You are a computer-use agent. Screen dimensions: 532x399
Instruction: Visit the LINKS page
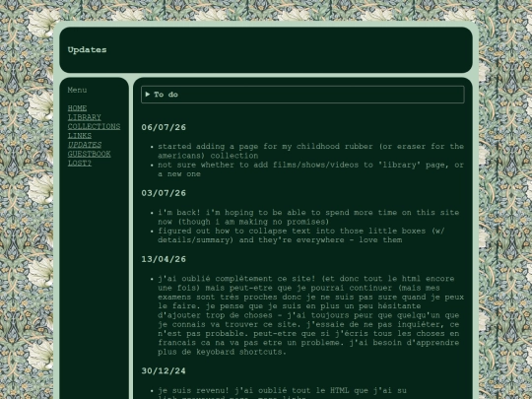80,136
